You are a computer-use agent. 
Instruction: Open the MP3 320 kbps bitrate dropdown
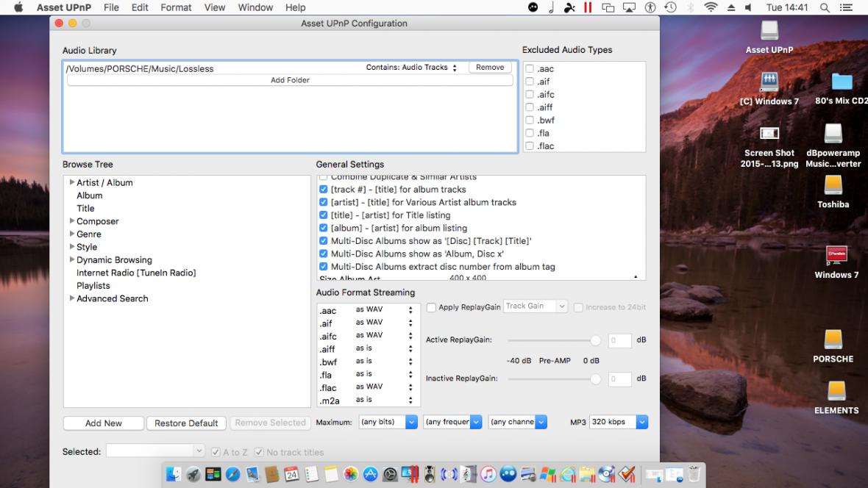click(x=618, y=422)
